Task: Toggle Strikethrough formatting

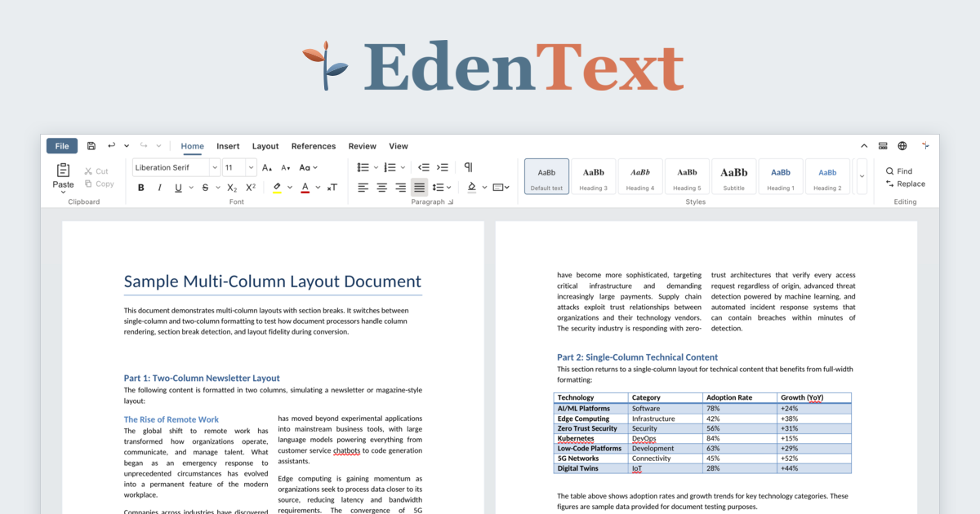Action: click(205, 188)
